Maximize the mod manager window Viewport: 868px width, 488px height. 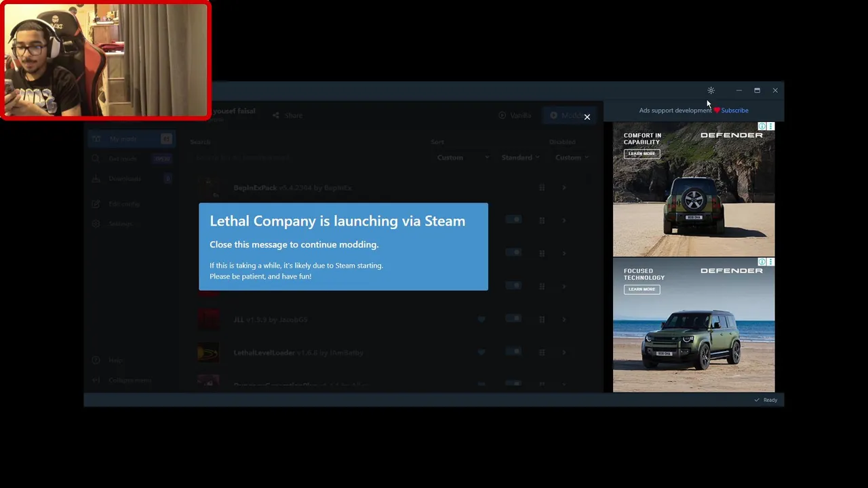pyautogui.click(x=757, y=90)
